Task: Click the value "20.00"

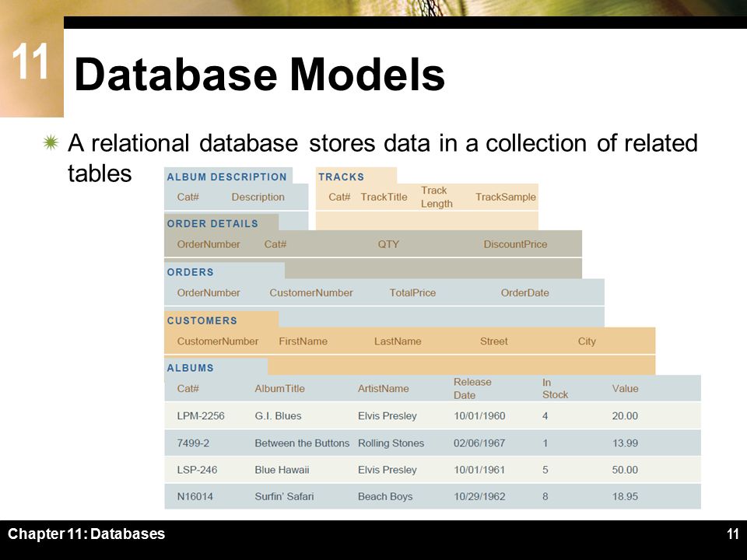Action: click(625, 415)
